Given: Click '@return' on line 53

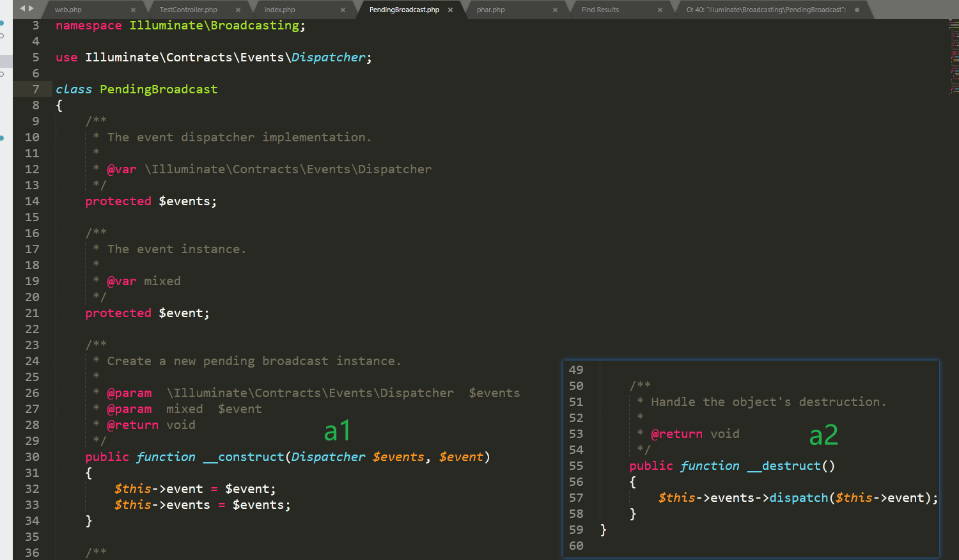Looking at the screenshot, I should point(676,434).
